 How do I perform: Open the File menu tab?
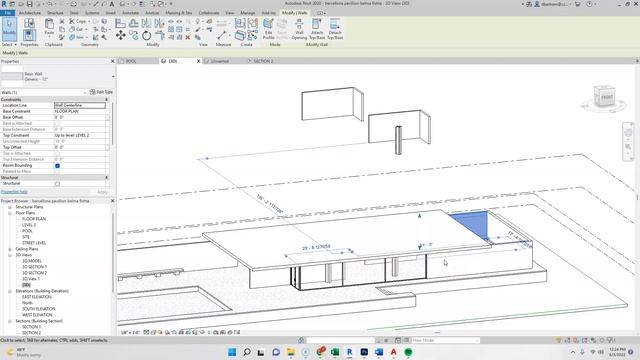point(7,13)
